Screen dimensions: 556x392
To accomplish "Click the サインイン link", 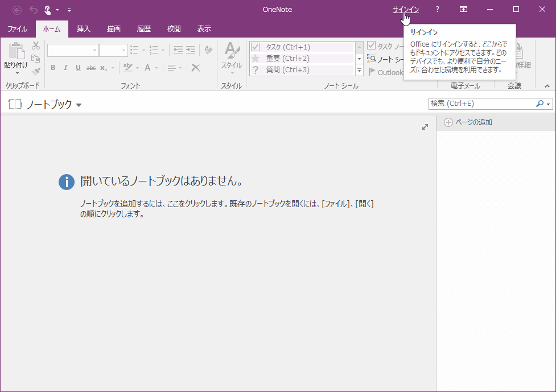I will 405,9.
